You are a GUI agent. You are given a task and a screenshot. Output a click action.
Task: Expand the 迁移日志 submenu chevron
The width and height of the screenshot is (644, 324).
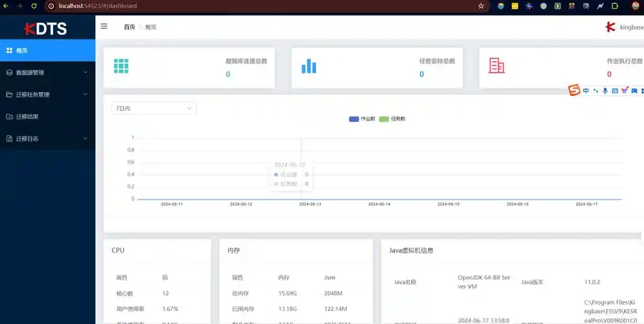click(86, 139)
